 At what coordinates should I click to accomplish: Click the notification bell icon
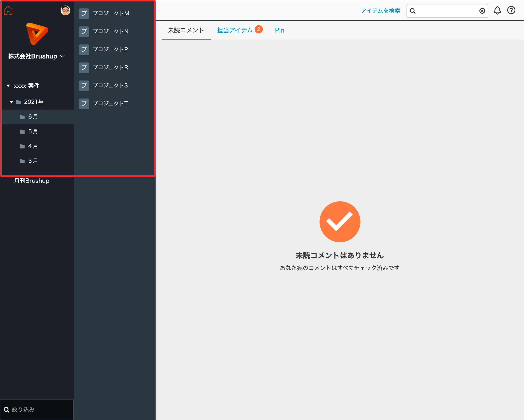[497, 10]
